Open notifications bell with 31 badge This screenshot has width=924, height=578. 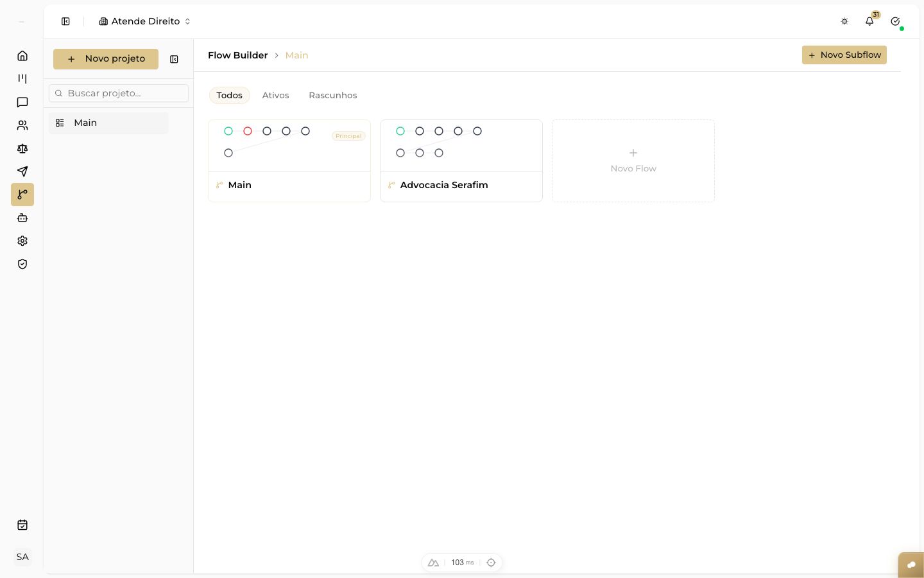[x=869, y=21]
